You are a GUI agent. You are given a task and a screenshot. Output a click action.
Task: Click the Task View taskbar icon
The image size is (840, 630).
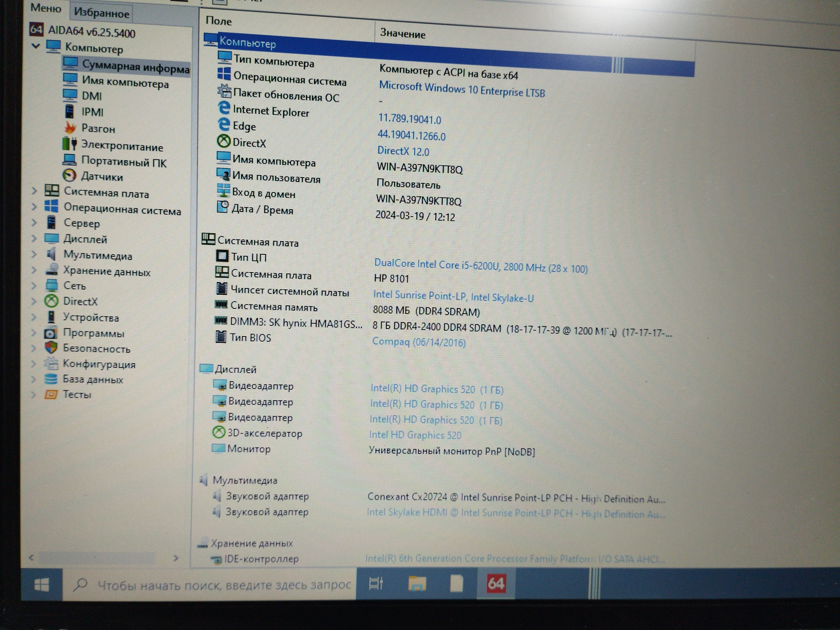[376, 583]
